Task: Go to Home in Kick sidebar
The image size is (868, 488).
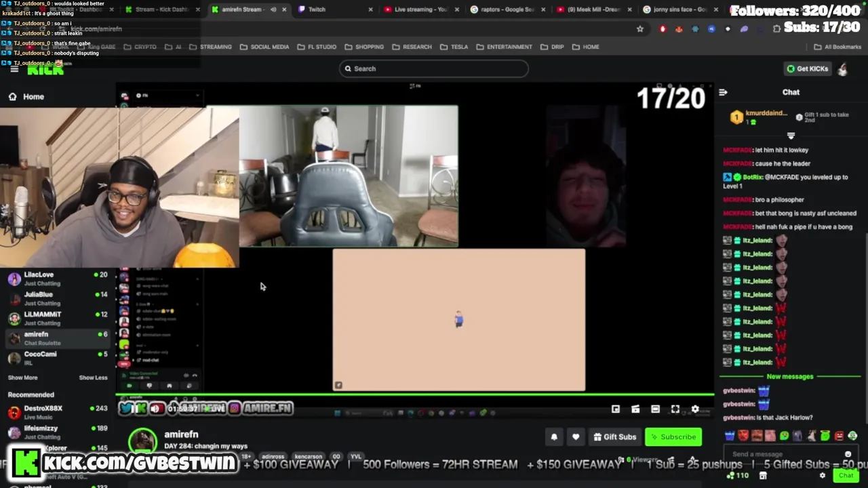Action: [26, 96]
